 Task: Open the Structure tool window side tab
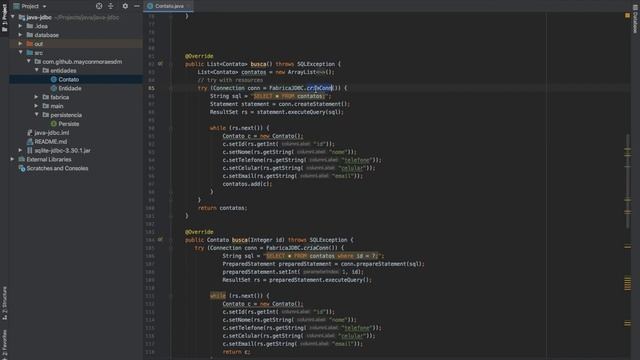[x=4, y=302]
